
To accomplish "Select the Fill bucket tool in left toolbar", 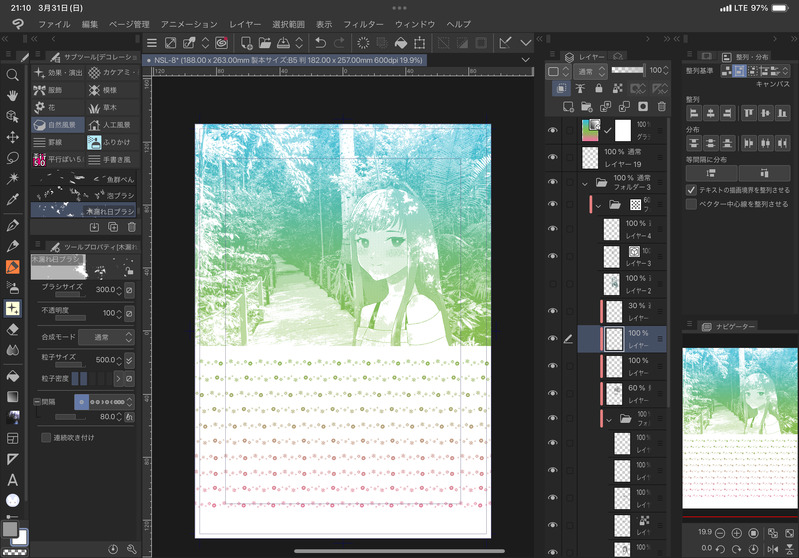I will pyautogui.click(x=12, y=376).
